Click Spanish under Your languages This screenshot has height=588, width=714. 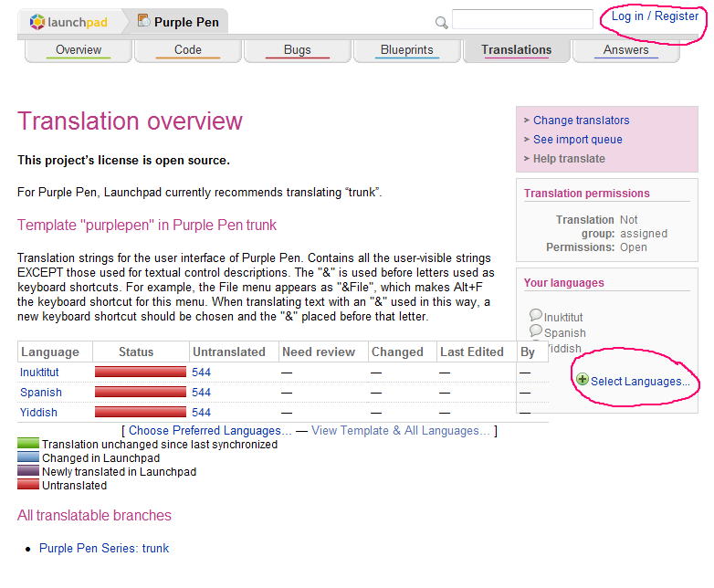[x=564, y=333]
